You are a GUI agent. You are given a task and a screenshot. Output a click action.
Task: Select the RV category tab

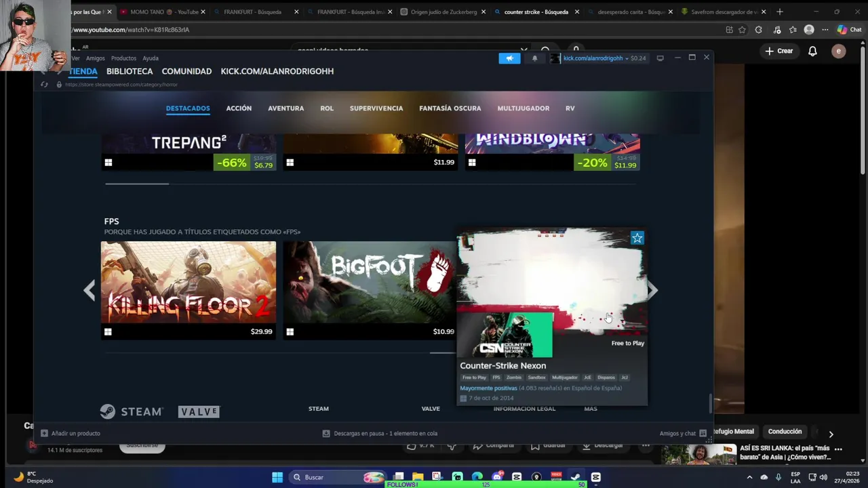coord(570,108)
